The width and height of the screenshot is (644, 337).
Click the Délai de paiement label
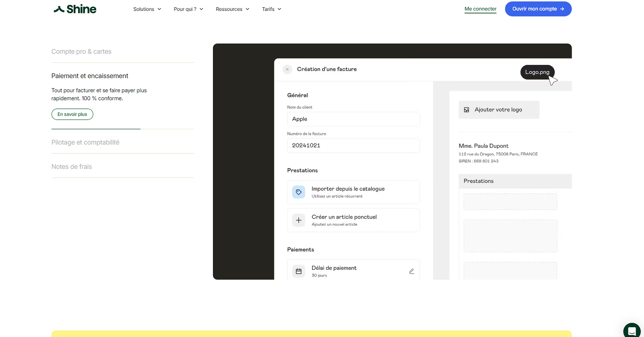pos(334,268)
